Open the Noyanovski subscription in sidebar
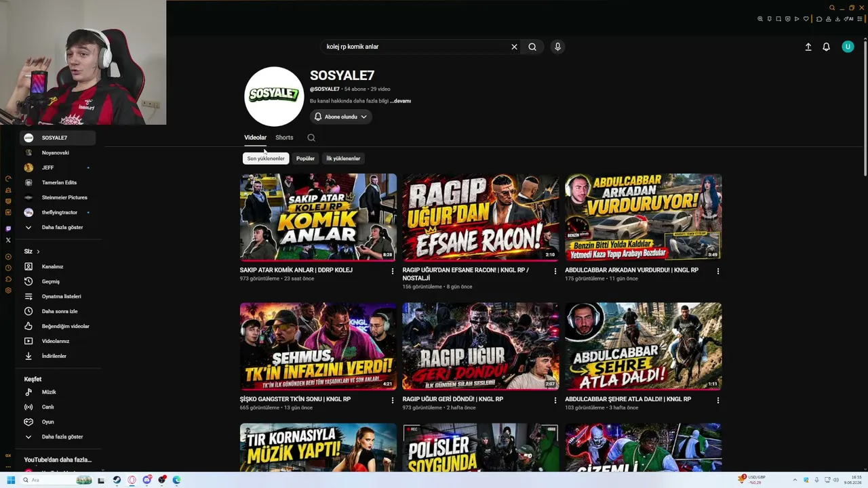The height and width of the screenshot is (488, 868). point(58,152)
